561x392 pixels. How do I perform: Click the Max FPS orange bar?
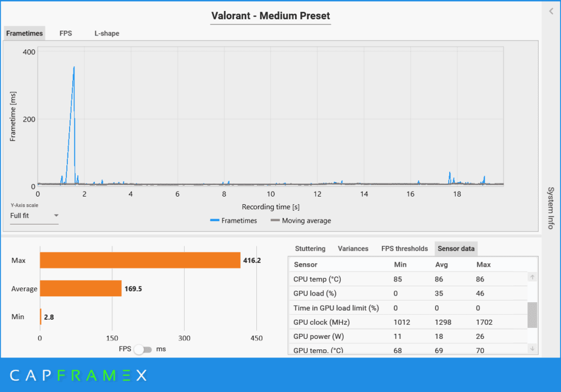(140, 260)
